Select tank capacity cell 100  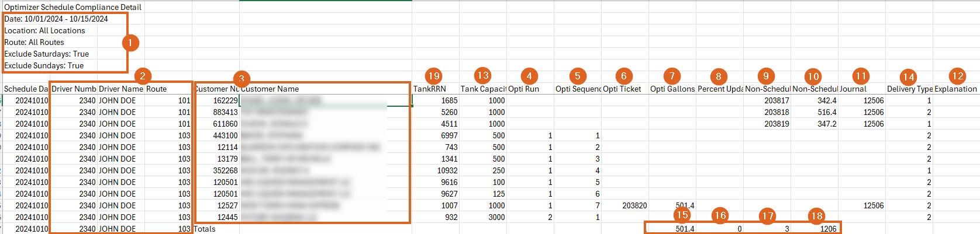tap(483, 182)
